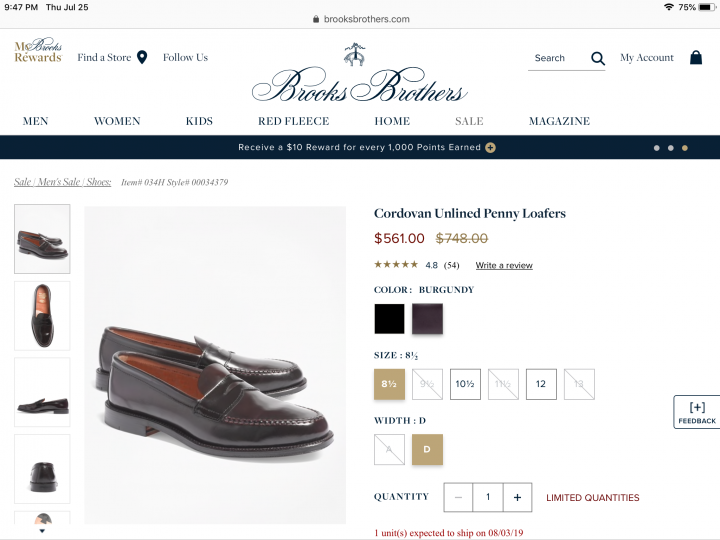Increase quantity with plus button
The width and height of the screenshot is (720, 540).
pos(517,497)
